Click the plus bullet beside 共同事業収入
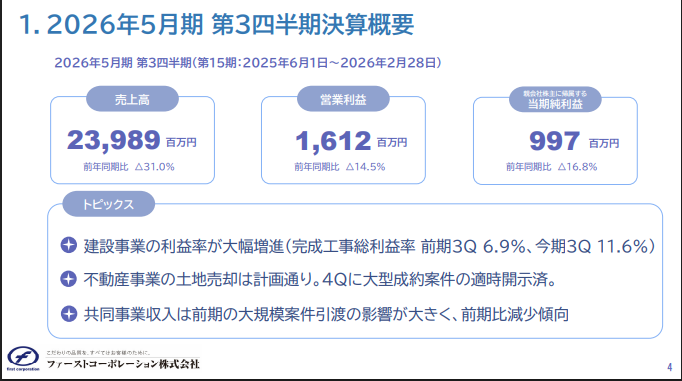This screenshot has width=682, height=381. click(x=69, y=314)
